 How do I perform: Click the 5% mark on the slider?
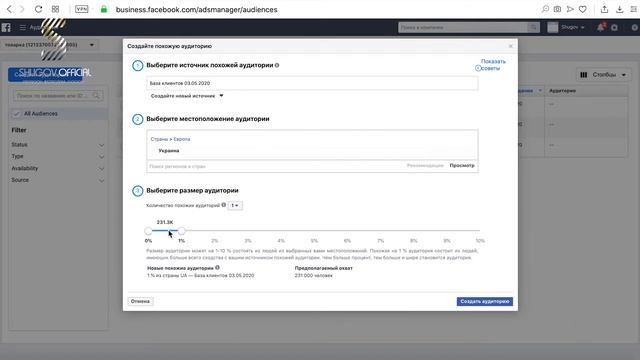click(x=314, y=241)
